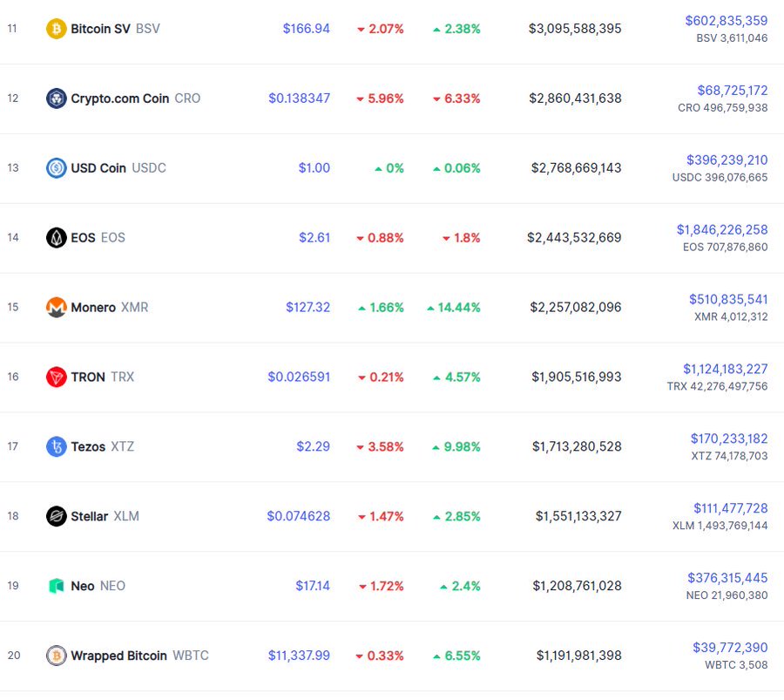Select the $1,713,280,528 market cap value
The height and width of the screenshot is (700, 784).
[577, 445]
